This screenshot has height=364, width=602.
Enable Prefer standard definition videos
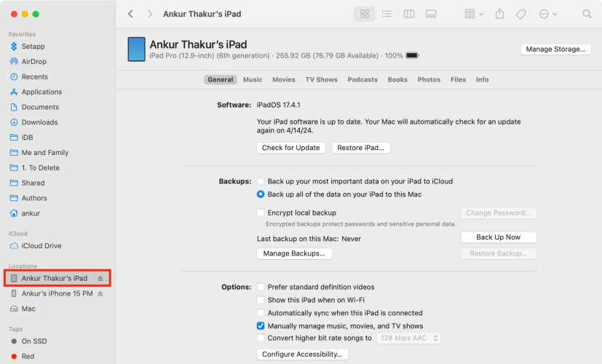(x=261, y=287)
